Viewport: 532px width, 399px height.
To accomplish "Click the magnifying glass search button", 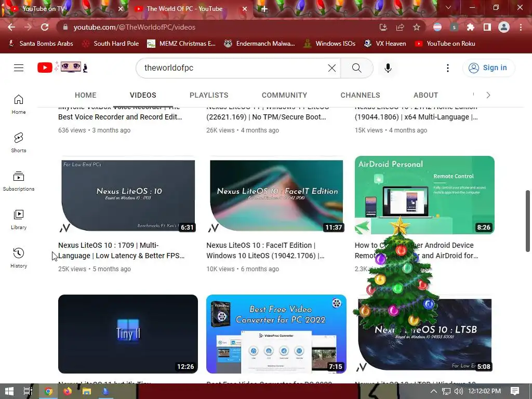I will pyautogui.click(x=356, y=68).
